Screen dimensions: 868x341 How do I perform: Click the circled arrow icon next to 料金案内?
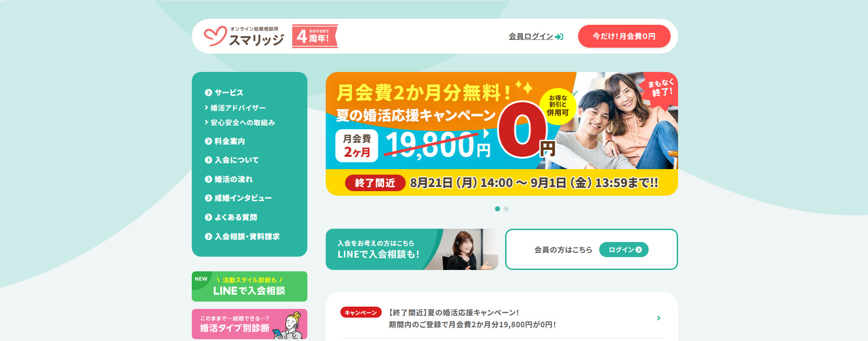point(208,141)
